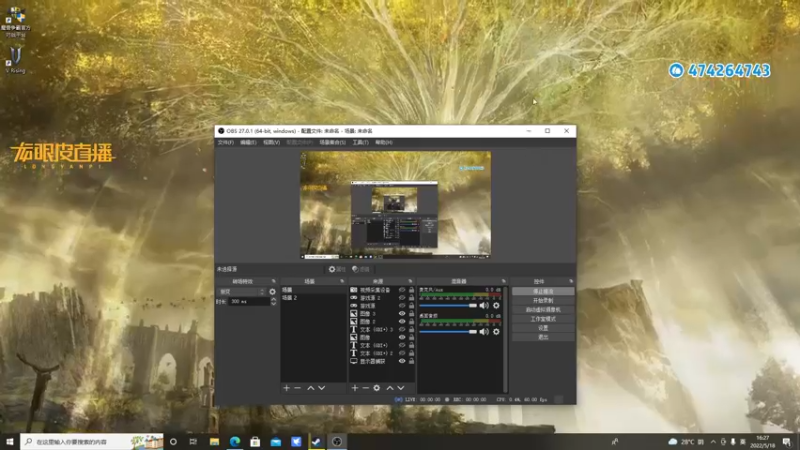Click the 开始录制 button

543,301
